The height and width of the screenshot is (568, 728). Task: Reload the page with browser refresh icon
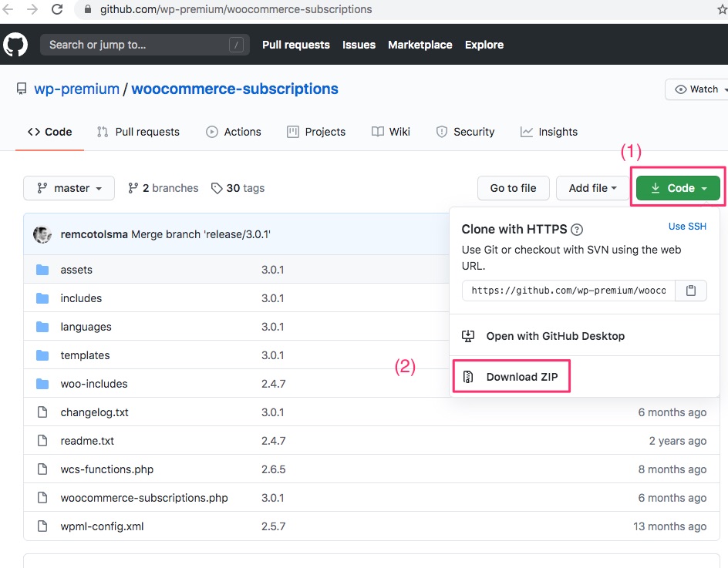[x=56, y=9]
